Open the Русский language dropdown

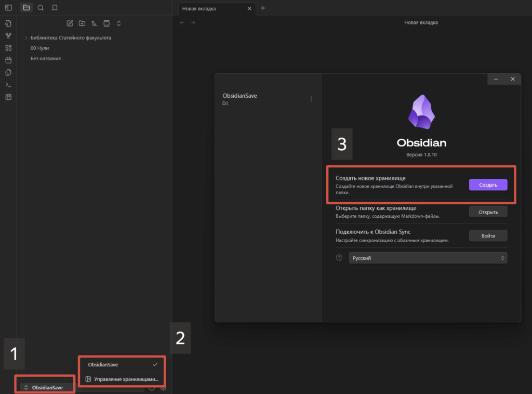pos(428,258)
